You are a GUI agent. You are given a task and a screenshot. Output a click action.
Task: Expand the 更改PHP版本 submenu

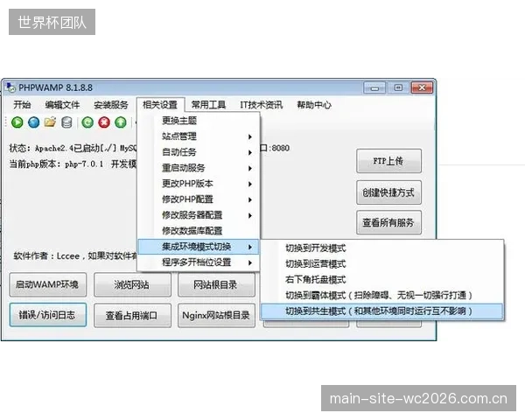click(199, 184)
